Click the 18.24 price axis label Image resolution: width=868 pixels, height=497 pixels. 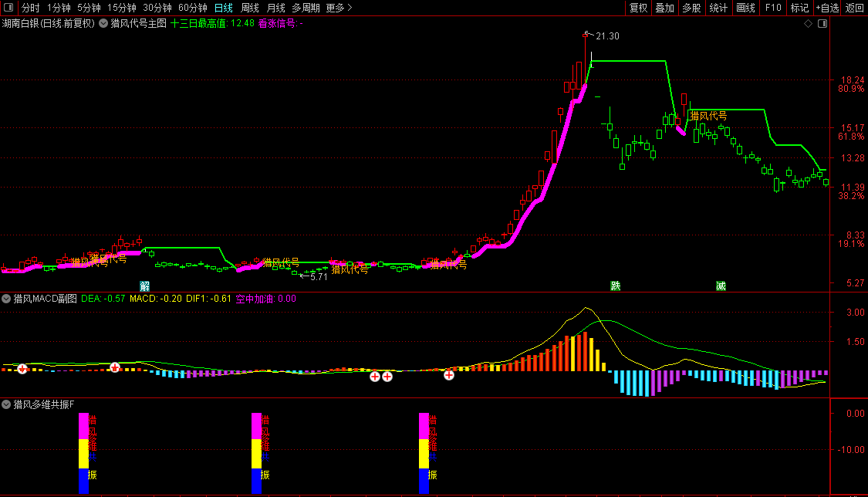tap(853, 80)
